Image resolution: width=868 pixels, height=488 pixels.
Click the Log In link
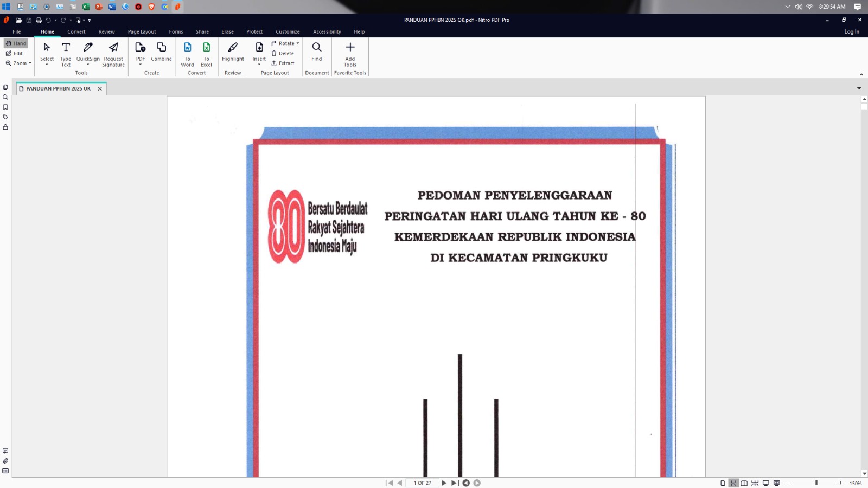click(x=851, y=32)
